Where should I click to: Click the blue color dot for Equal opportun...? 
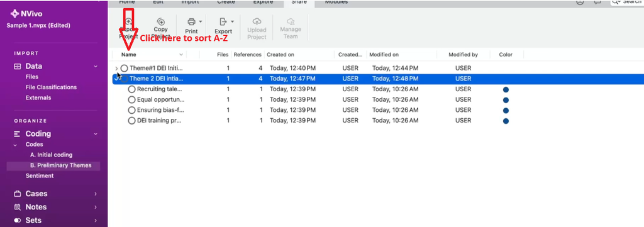[x=506, y=100]
